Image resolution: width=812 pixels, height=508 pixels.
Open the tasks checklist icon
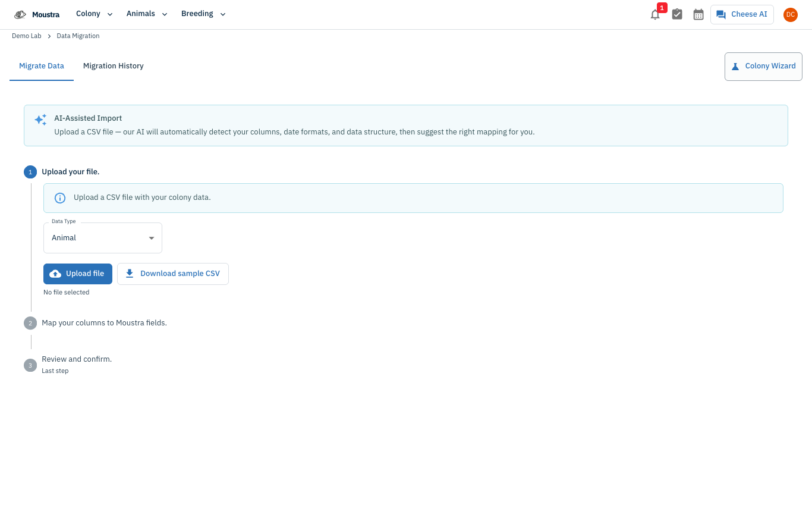[x=677, y=14]
